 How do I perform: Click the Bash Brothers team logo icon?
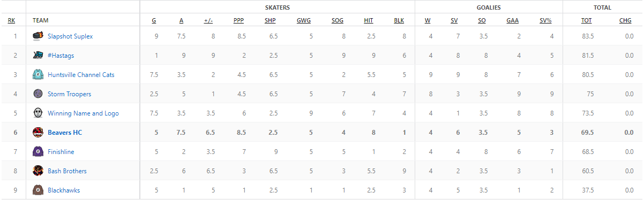pos(38,171)
